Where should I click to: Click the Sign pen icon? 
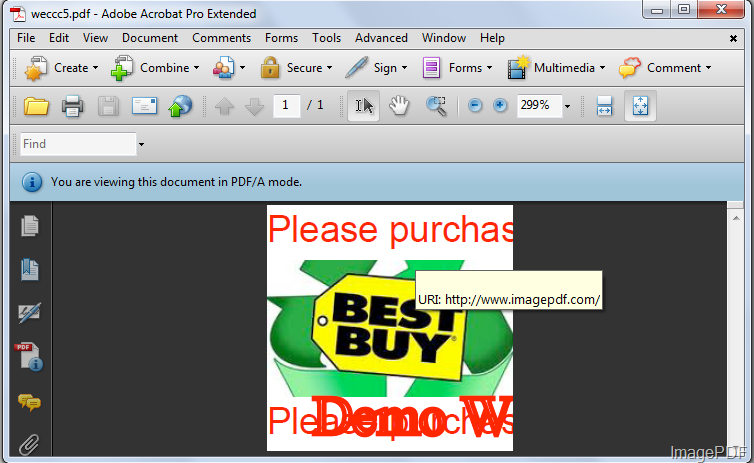click(x=357, y=68)
